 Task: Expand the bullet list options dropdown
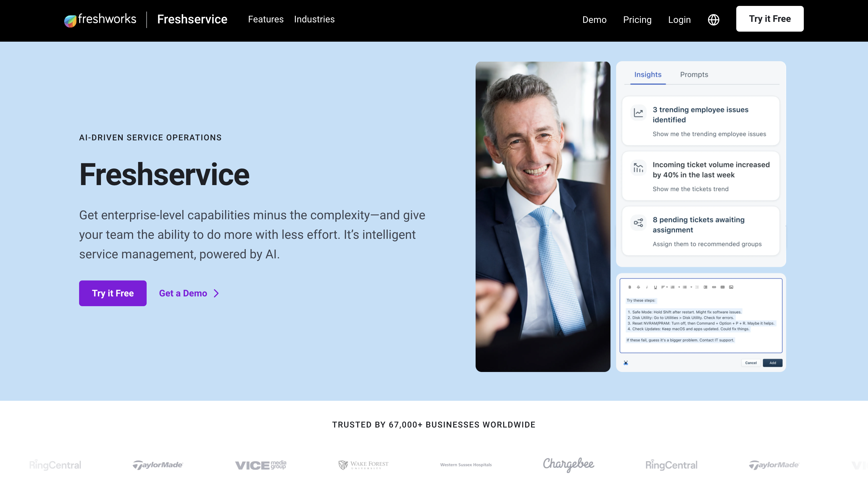pos(691,287)
